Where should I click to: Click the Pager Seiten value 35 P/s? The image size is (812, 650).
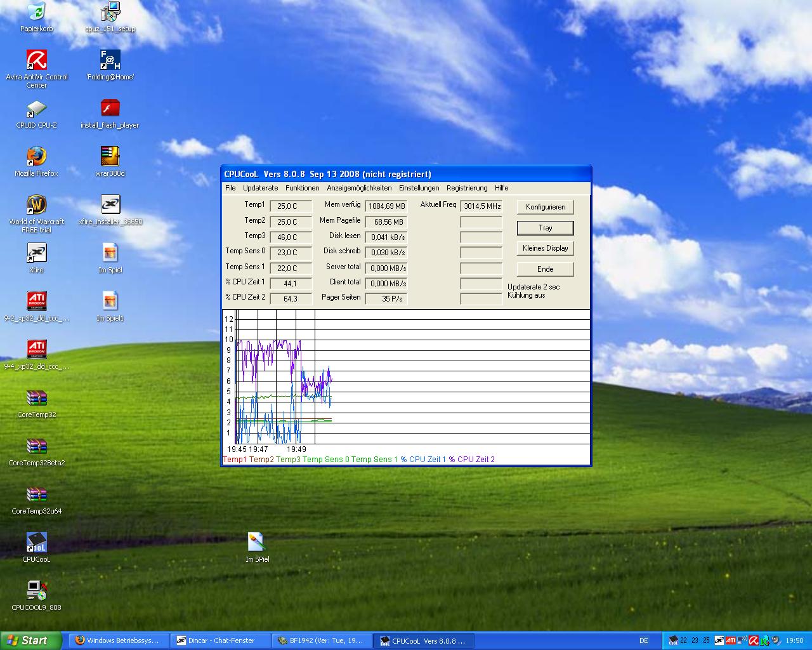click(386, 299)
